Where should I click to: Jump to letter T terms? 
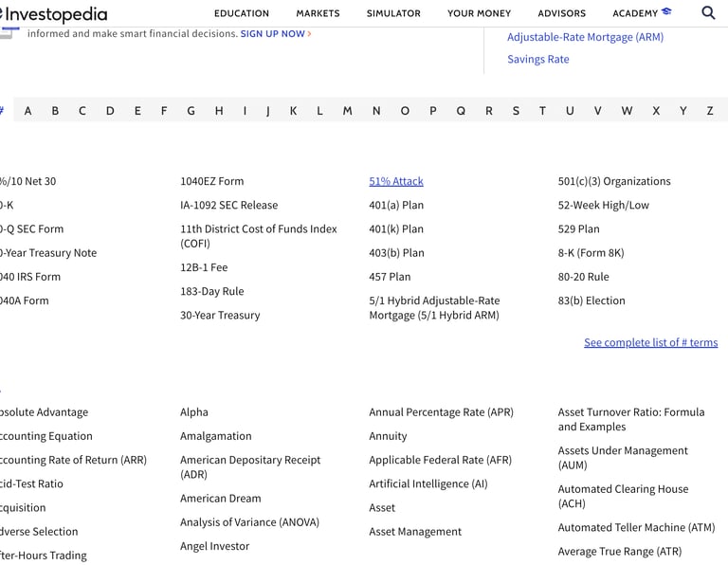coord(542,111)
